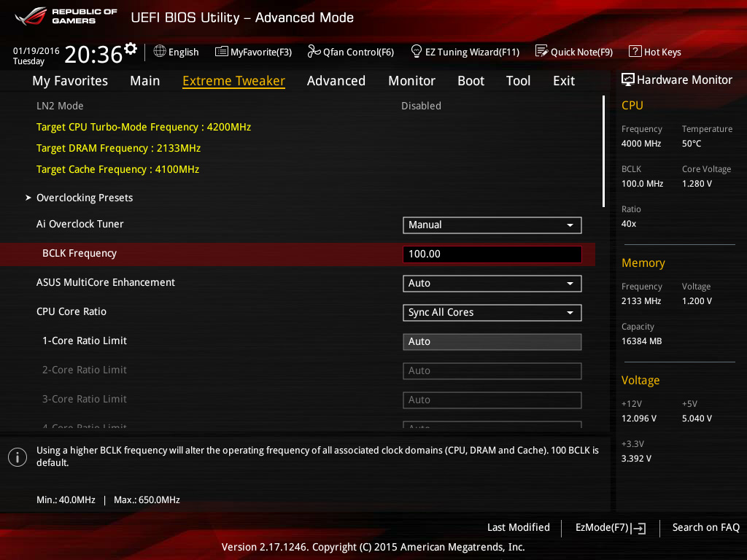Open Quick Note via the notepad icon
The width and height of the screenshot is (747, 560).
click(541, 52)
